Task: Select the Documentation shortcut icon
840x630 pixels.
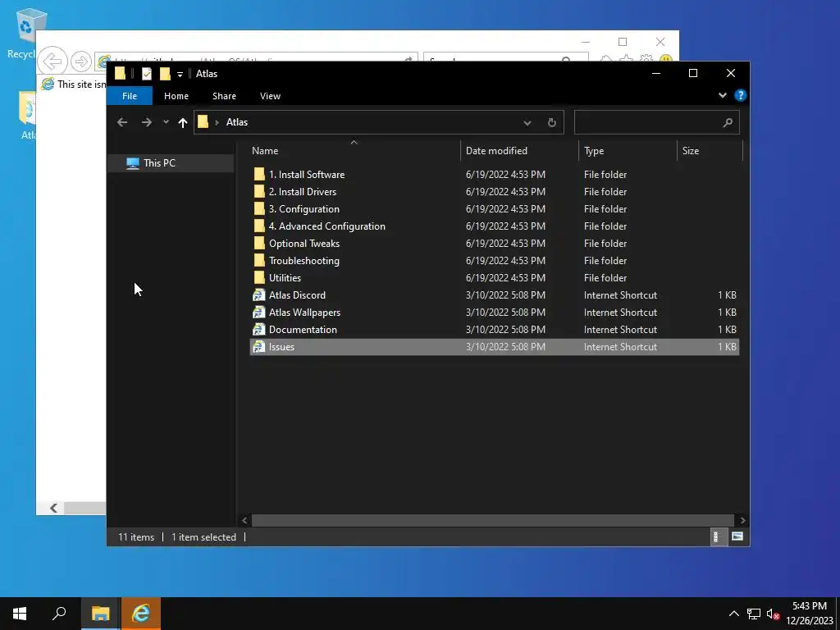Action: click(259, 329)
